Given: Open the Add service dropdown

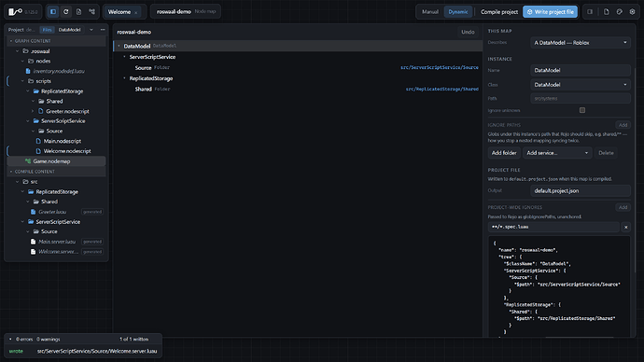Looking at the screenshot, I should 557,153.
